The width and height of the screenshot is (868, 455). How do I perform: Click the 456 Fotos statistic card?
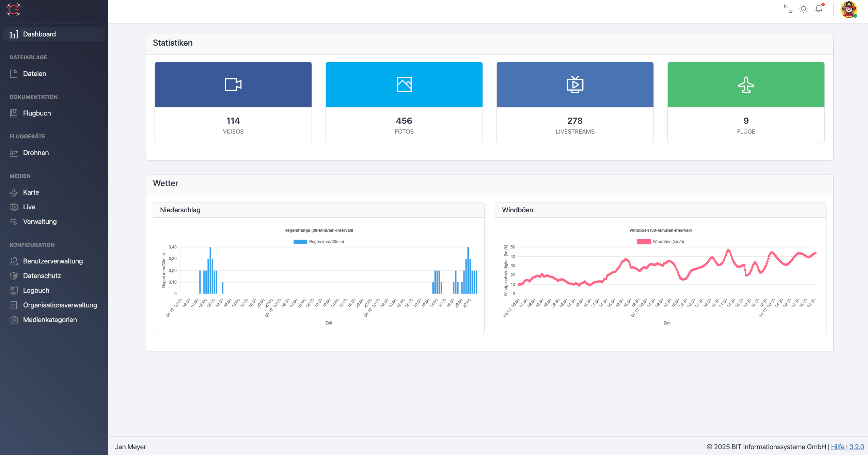pyautogui.click(x=404, y=125)
